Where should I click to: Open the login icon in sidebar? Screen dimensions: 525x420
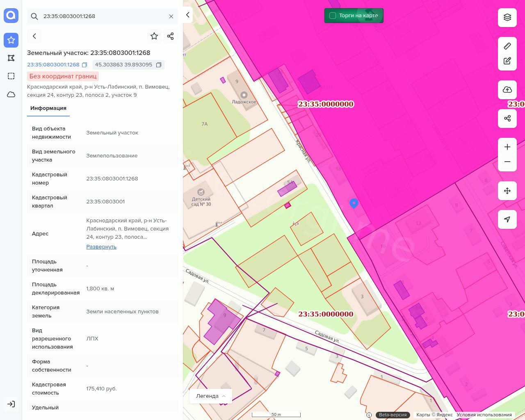pos(11,404)
